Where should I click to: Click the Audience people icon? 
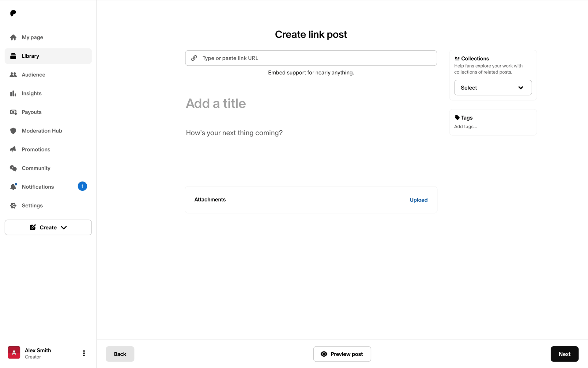tap(13, 75)
